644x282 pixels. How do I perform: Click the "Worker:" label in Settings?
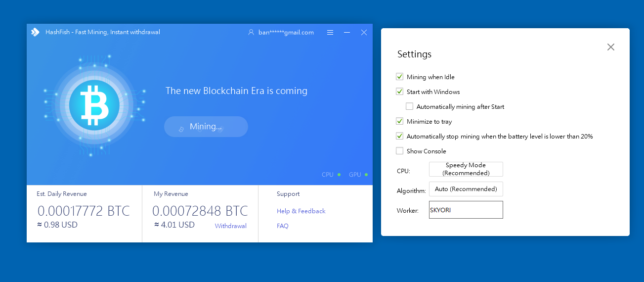pyautogui.click(x=408, y=211)
